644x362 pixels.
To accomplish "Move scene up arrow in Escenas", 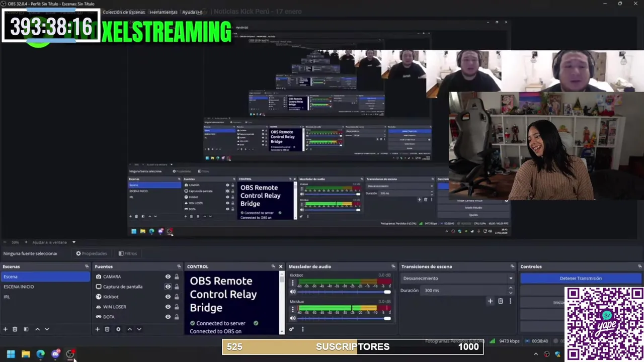I will pyautogui.click(x=37, y=329).
